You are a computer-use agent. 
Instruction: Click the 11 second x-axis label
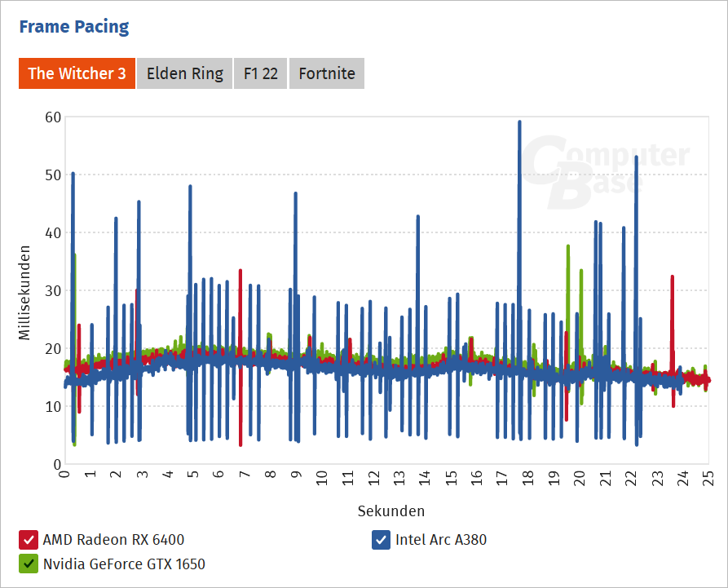coord(348,478)
